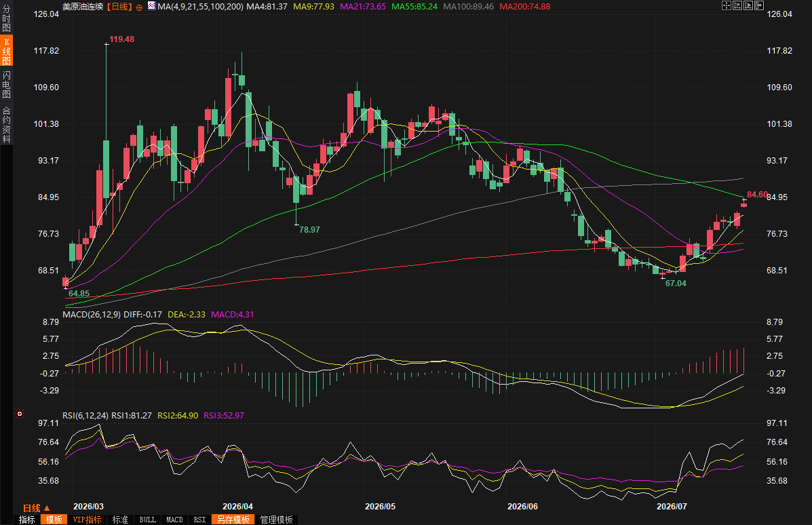Click the red dot marker icon beside RSI panel

20,414
